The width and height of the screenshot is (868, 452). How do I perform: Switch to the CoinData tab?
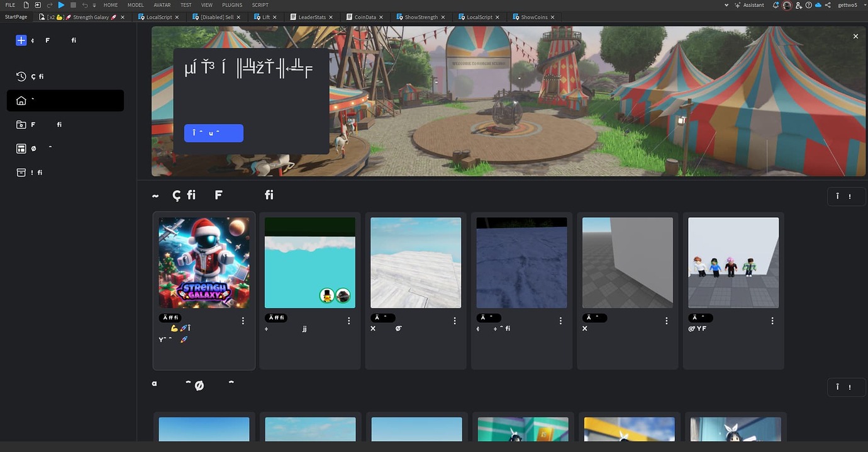(365, 17)
